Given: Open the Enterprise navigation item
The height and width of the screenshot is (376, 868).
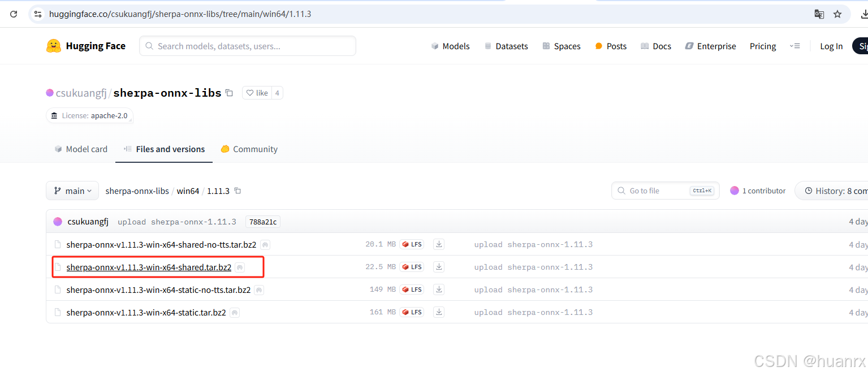Looking at the screenshot, I should [x=711, y=46].
